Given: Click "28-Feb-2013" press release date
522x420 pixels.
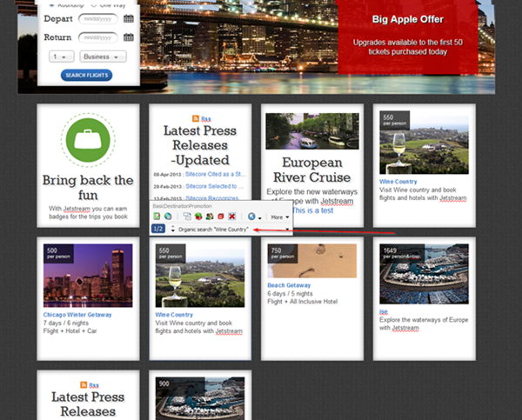Looking at the screenshot, I should point(167,186).
